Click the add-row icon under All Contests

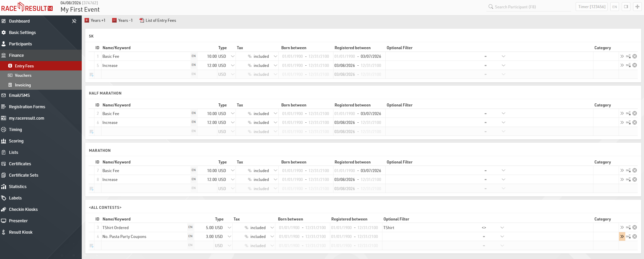[x=92, y=246]
